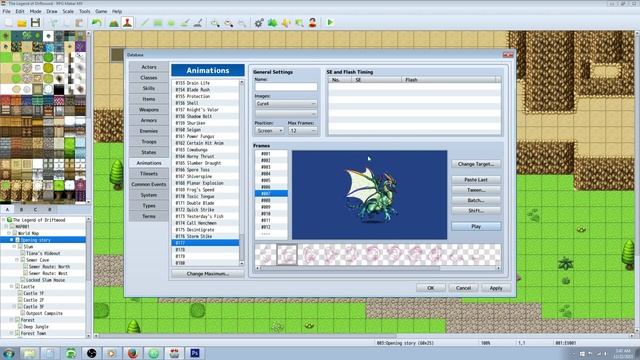Image resolution: width=640 pixels, height=360 pixels.
Task: Select tileset tab B
Action: click(21, 209)
